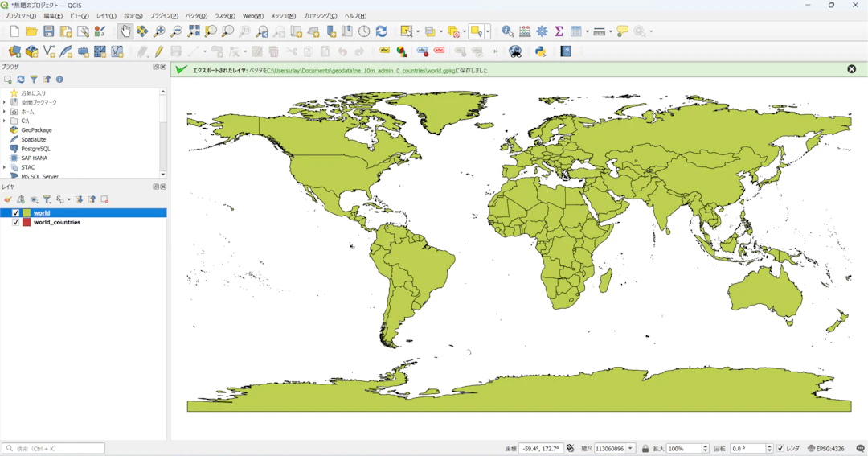Open the Field Calculator abacus icon
The width and height of the screenshot is (868, 456).
(525, 31)
